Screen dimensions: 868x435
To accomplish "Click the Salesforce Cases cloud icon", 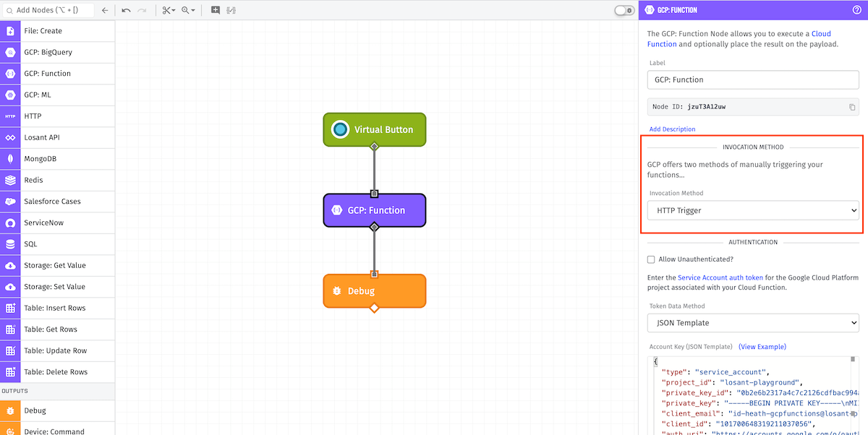I will point(10,202).
